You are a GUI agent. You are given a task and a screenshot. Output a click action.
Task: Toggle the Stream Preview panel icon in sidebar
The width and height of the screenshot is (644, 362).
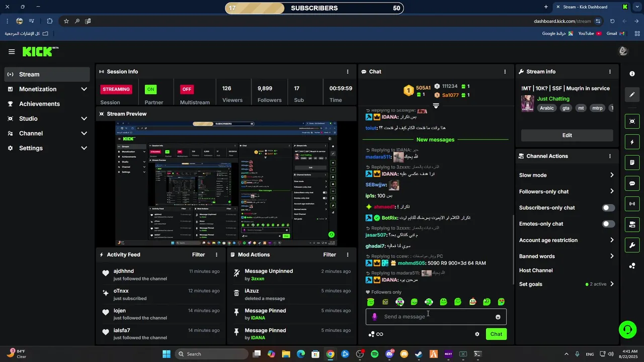click(632, 121)
